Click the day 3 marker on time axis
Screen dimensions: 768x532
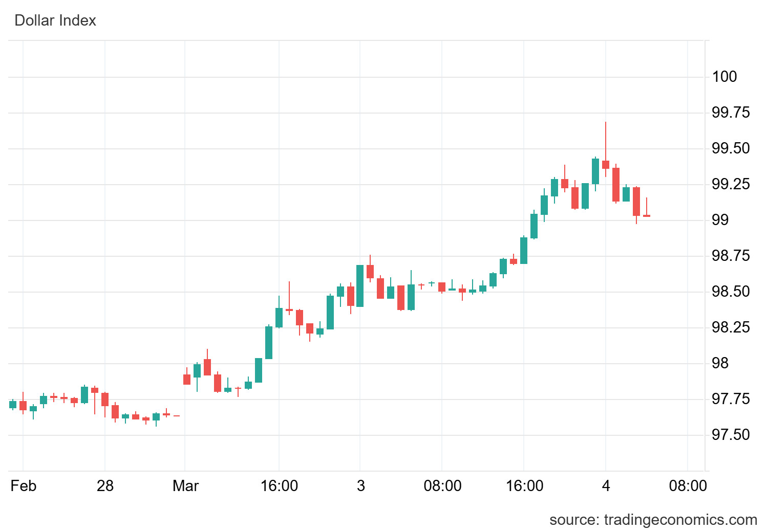(360, 485)
